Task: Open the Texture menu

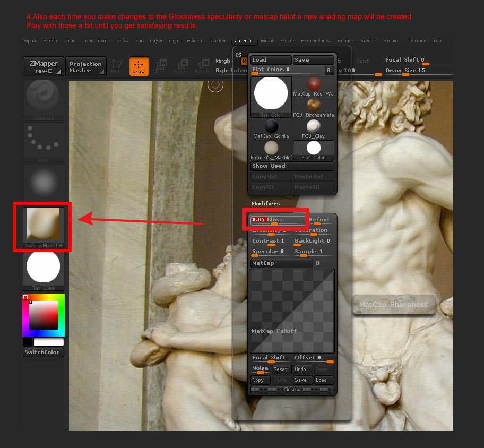Action: pos(417,41)
